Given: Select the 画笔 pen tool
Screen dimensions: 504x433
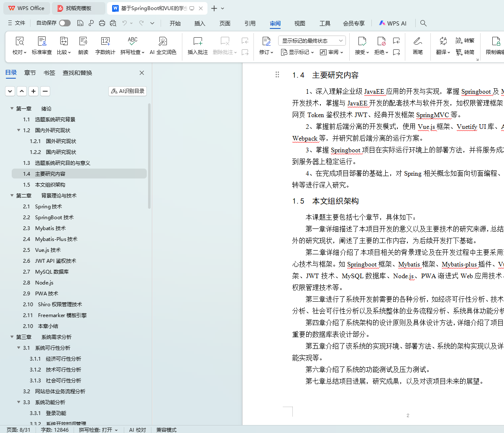Looking at the screenshot, I should (x=417, y=41).
